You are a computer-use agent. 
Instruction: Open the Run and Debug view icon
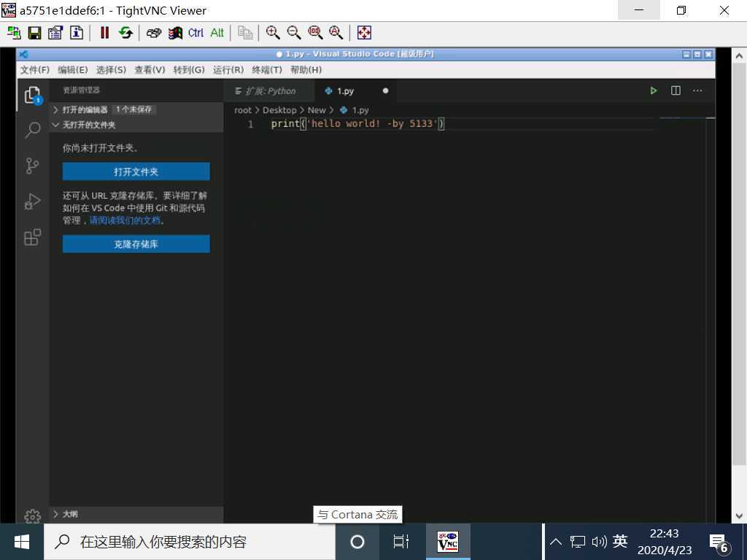point(32,201)
